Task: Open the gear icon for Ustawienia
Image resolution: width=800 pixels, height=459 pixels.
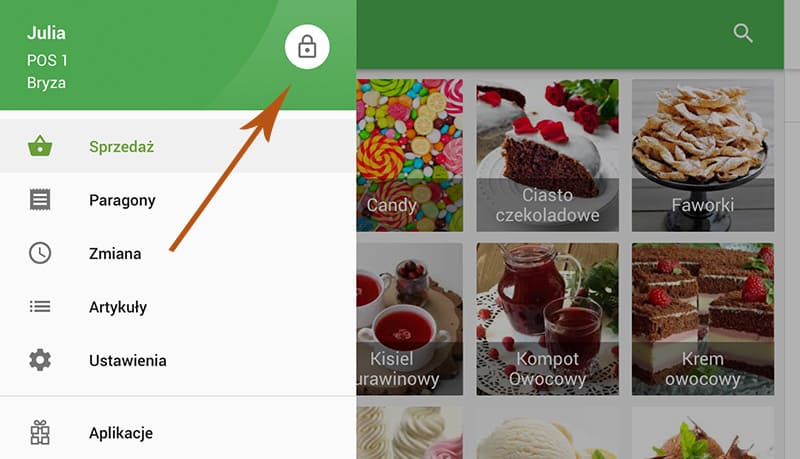Action: pos(40,360)
